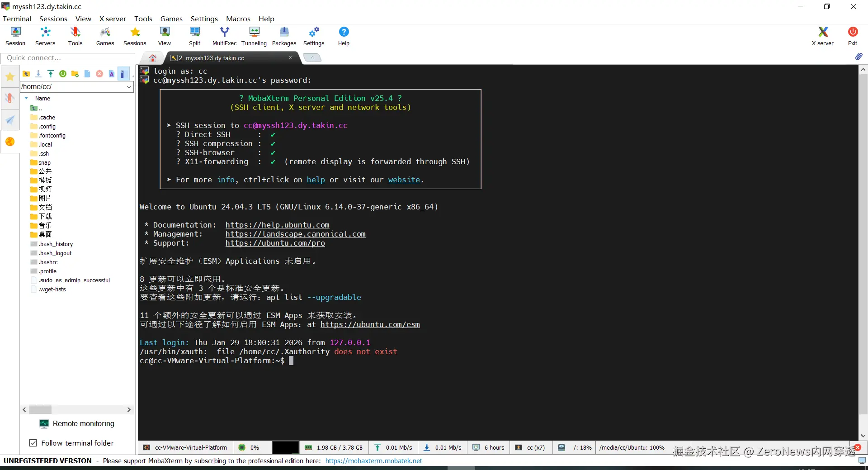This screenshot has height=470, width=868.
Task: Toggle ASCII transfer mode icon in SFTP toolbar
Action: [112, 74]
